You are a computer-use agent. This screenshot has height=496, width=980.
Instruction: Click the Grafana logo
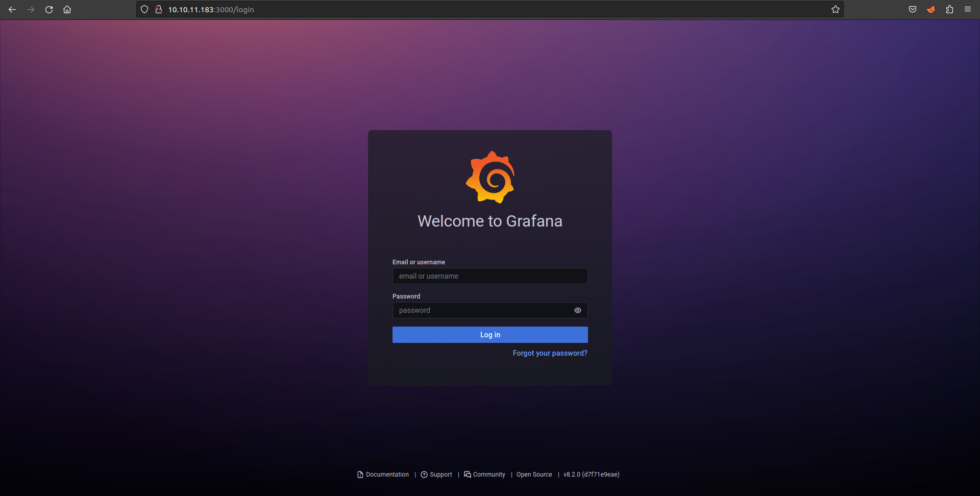(x=490, y=177)
